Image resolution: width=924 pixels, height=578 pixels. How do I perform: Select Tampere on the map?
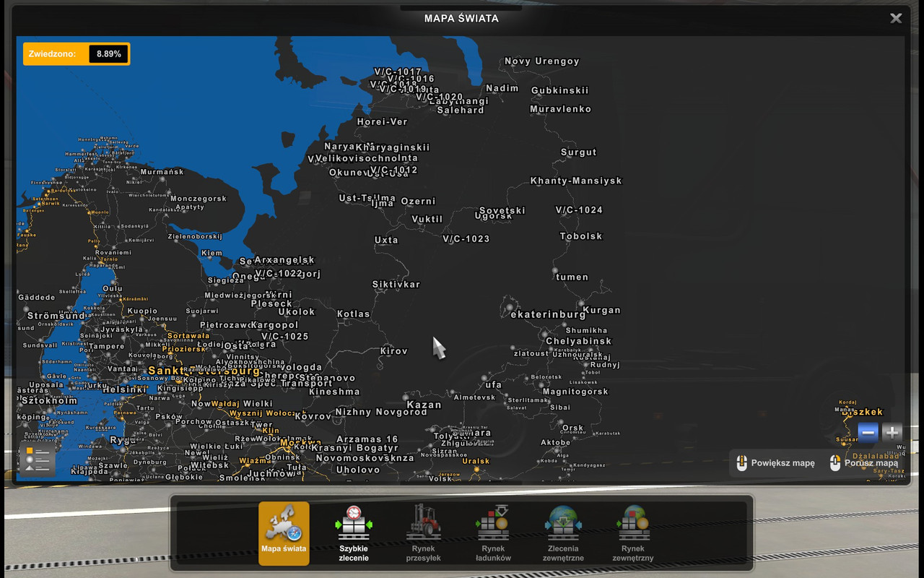click(x=107, y=346)
